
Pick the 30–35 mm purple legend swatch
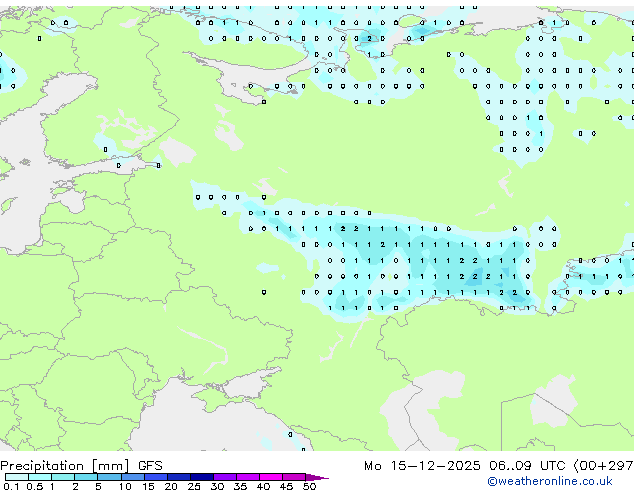tap(225, 477)
